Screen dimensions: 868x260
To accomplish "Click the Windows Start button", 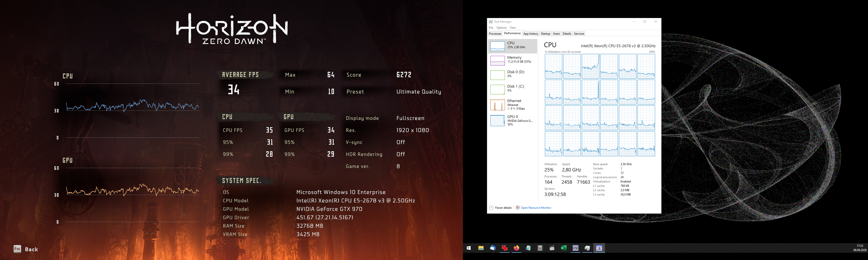I will coord(469,248).
